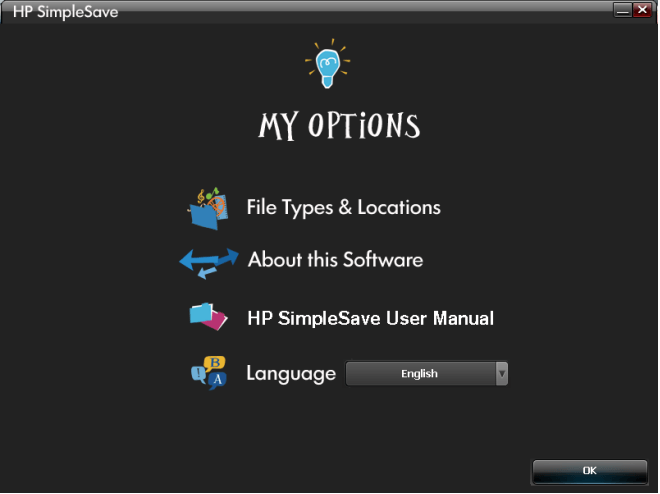Image resolution: width=660 pixels, height=494 pixels.
Task: Minimize the HP SimpleSave window
Action: point(623,10)
